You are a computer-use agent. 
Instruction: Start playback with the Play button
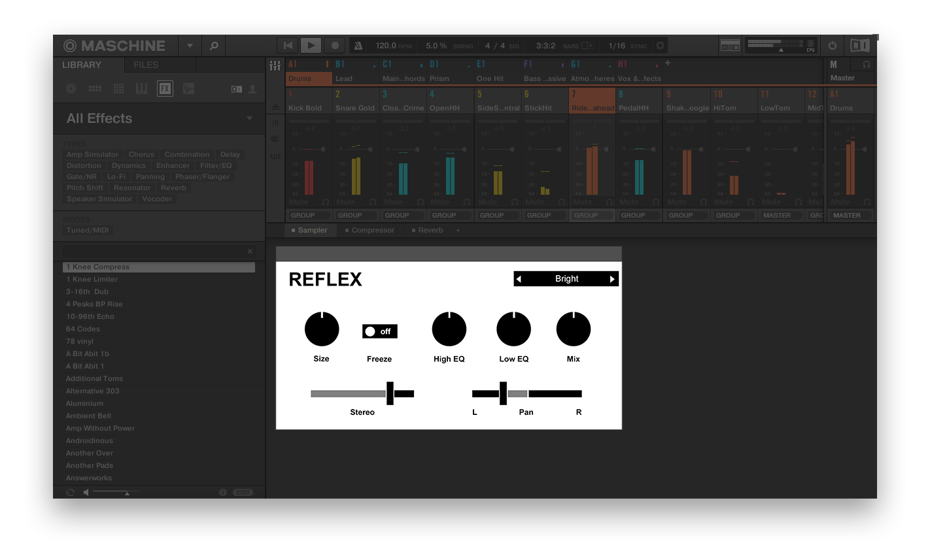click(x=311, y=46)
